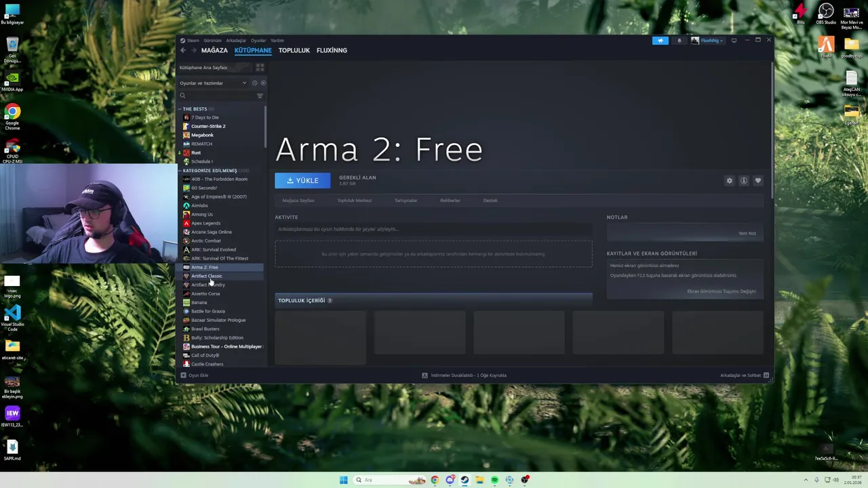Image resolution: width=868 pixels, height=488 pixels.
Task: Click Ekran Görüntüsü Tuşumu Değiştir
Action: [722, 291]
